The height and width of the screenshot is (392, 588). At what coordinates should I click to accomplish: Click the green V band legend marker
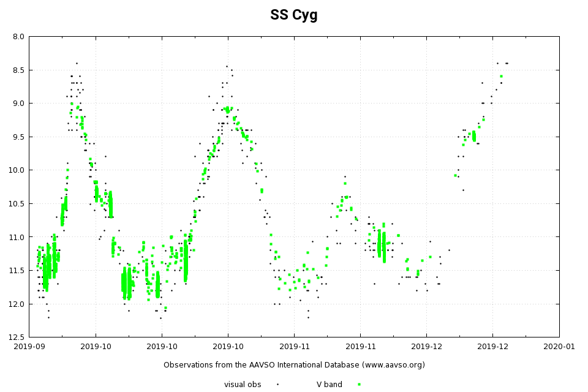[359, 385]
